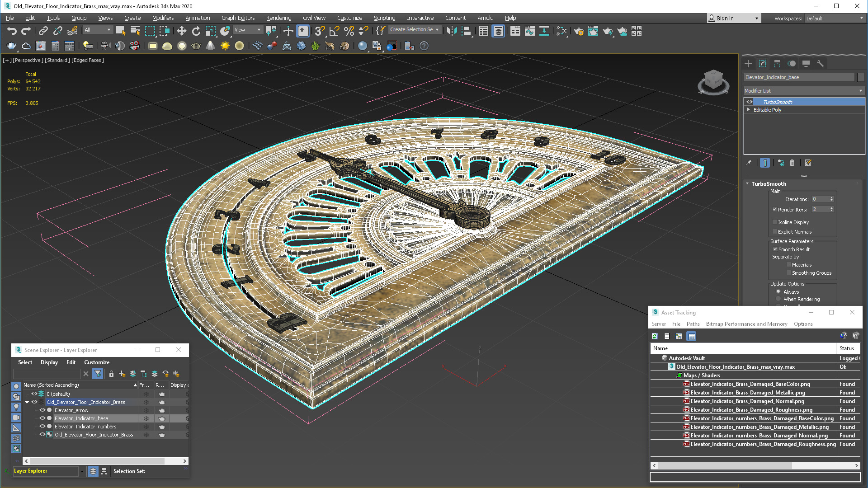Hide the Elevator_arrow layer via eye icon
868x488 pixels.
42,410
